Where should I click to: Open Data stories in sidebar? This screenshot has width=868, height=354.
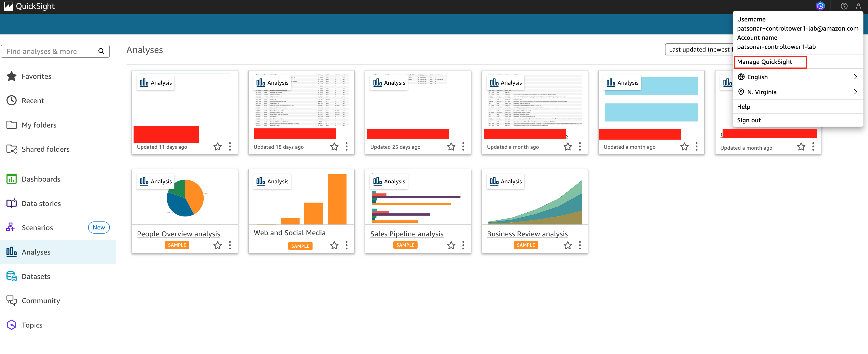(41, 203)
